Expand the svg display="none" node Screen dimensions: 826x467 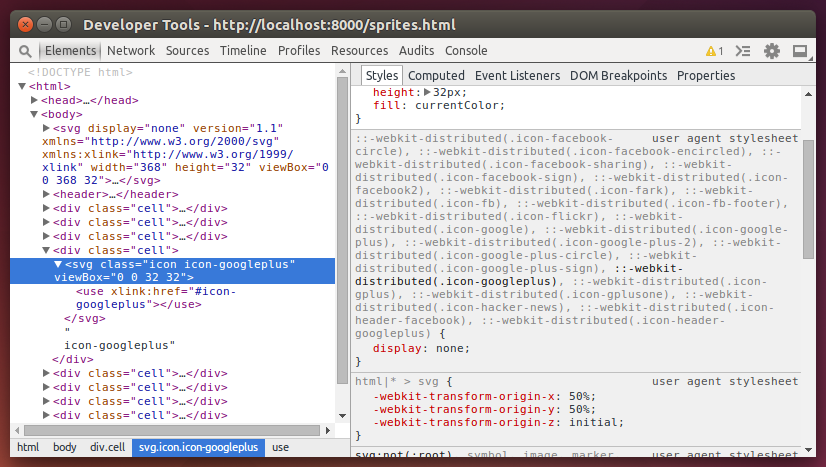[x=46, y=128]
